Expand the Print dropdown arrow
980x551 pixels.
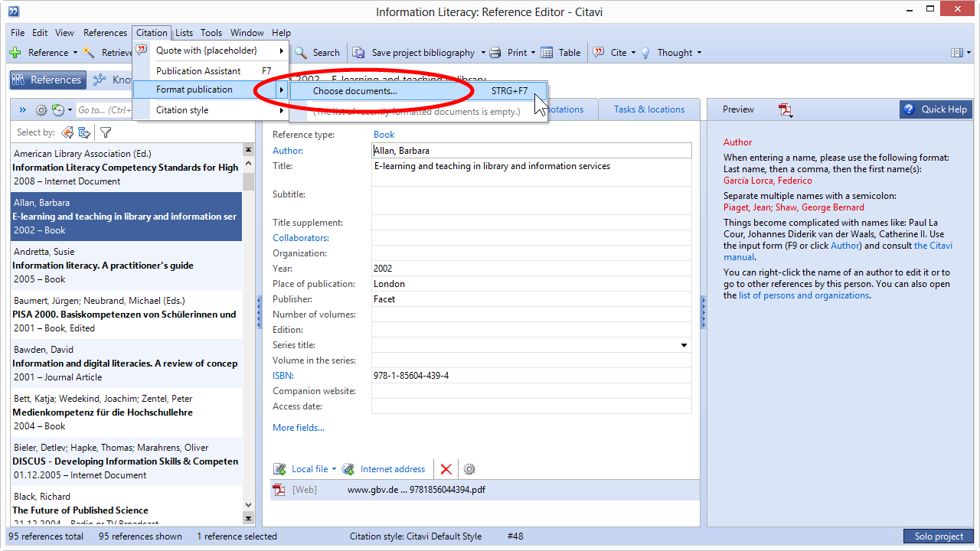coord(533,53)
